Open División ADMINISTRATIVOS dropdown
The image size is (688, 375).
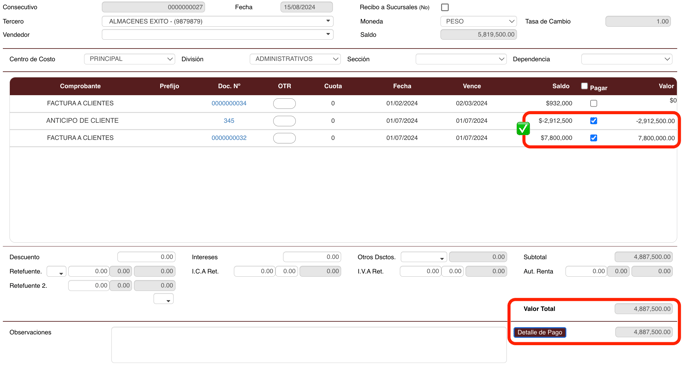tap(295, 59)
